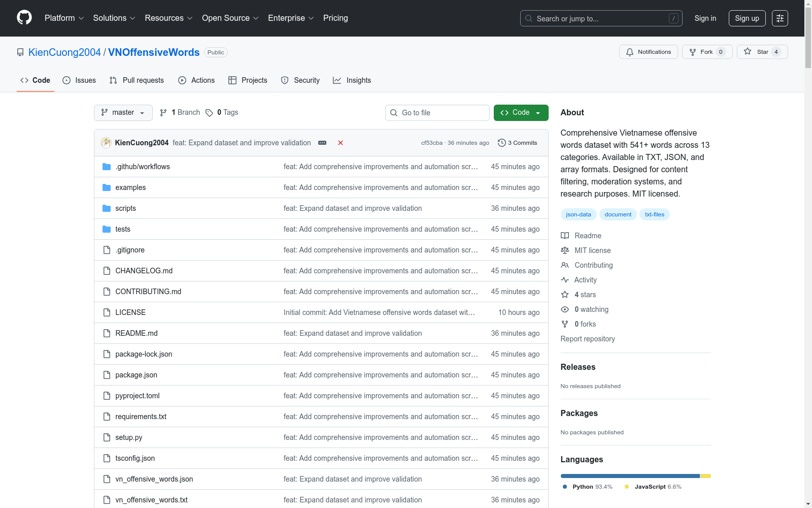Screen dimensions: 812x508
Task: Focus the Go to file input
Action: [x=437, y=113]
